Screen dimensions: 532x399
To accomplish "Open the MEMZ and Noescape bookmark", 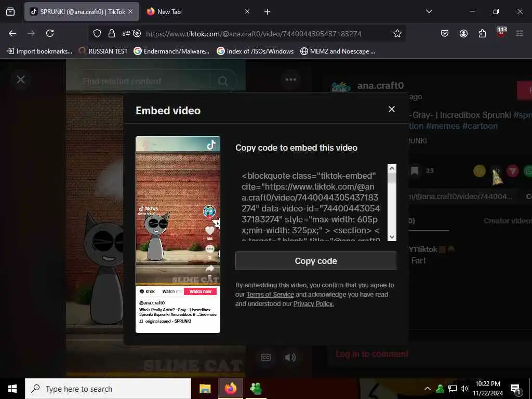I will (338, 51).
